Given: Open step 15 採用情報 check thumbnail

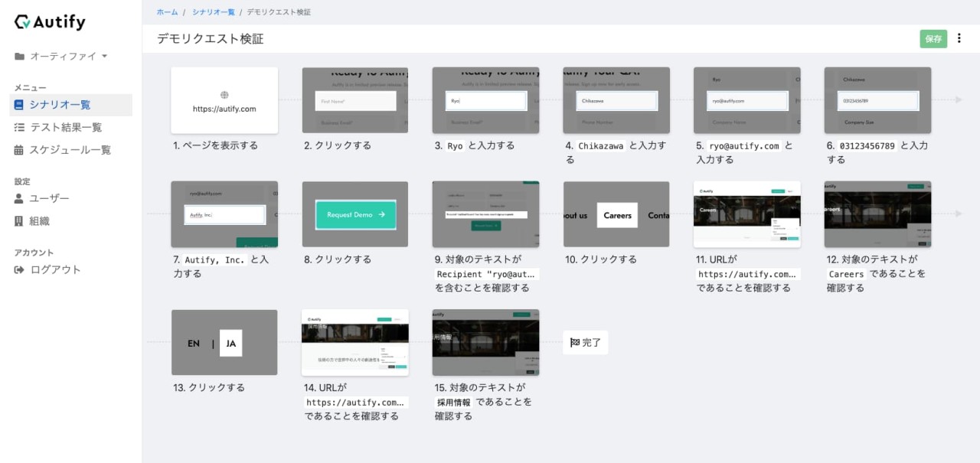Looking at the screenshot, I should click(485, 343).
